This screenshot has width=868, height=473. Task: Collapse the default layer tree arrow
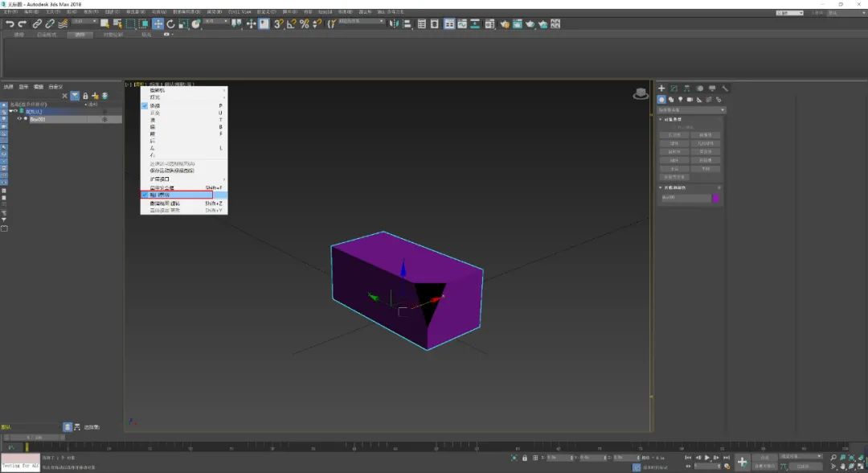pyautogui.click(x=10, y=111)
